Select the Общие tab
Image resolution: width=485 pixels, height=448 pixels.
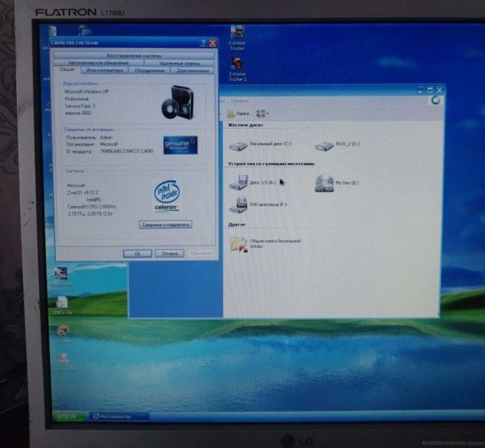(x=67, y=69)
